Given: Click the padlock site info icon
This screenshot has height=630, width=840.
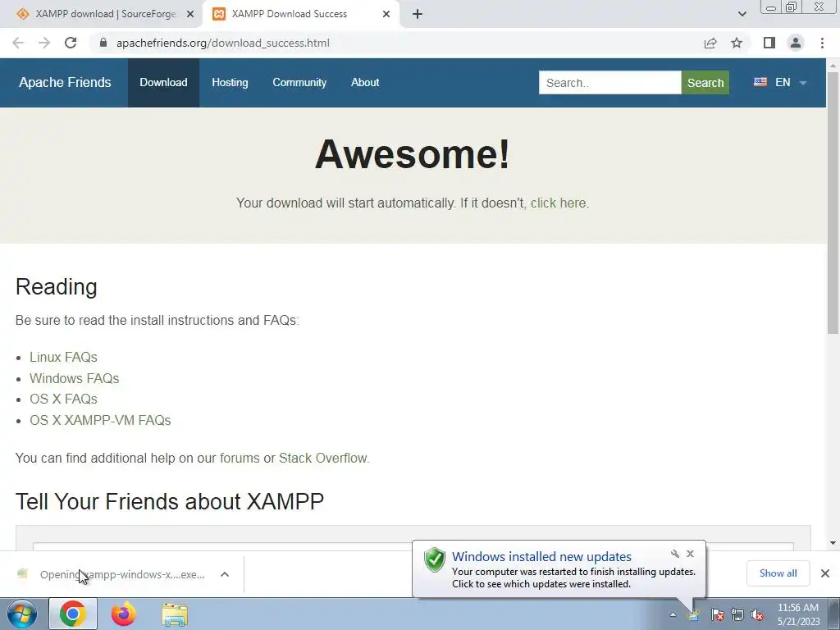Looking at the screenshot, I should (103, 43).
